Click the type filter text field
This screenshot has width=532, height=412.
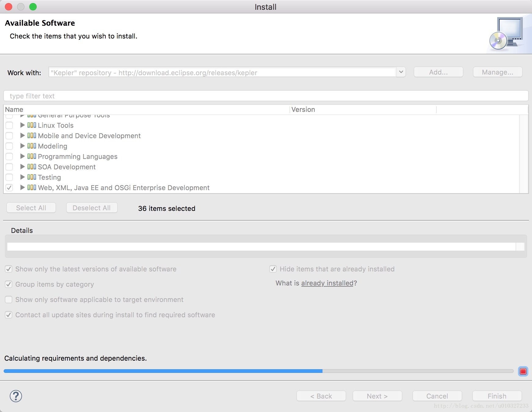tap(266, 96)
